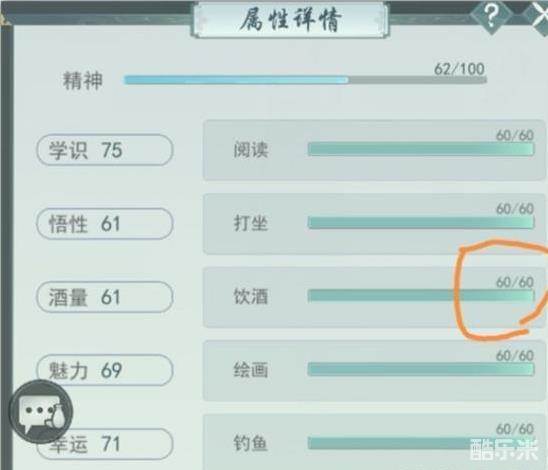The height and width of the screenshot is (470, 548).
Task: Open the question mark help icon
Action: pos(491,16)
